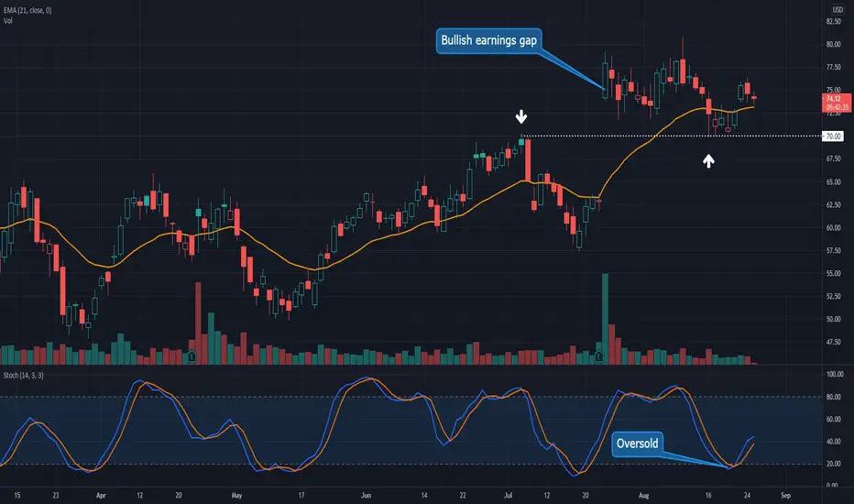Click the 62.50 price axis label

[833, 205]
